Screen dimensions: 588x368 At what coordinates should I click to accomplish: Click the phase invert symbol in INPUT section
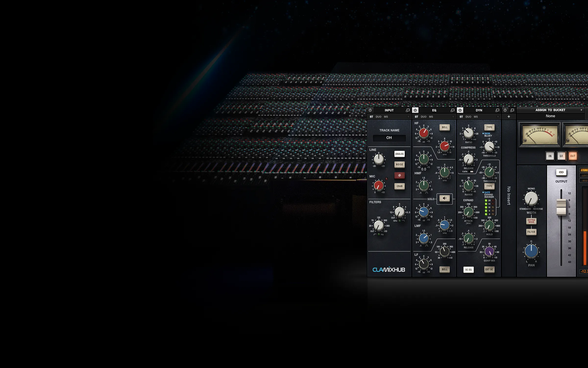(x=400, y=175)
